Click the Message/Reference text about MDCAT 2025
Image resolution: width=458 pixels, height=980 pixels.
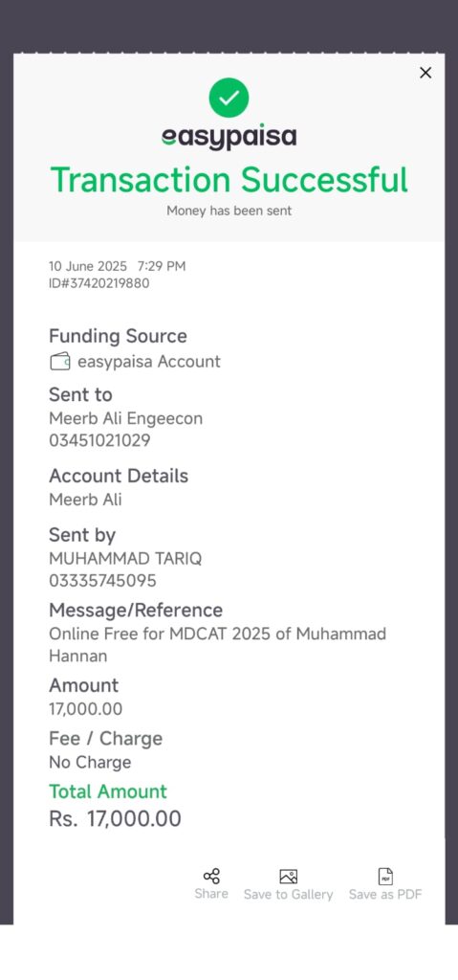click(217, 645)
